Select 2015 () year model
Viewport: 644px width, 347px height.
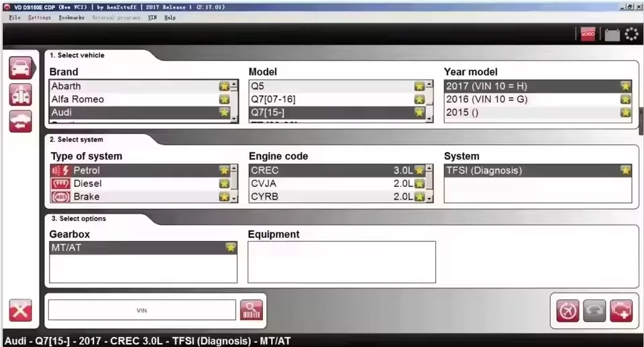[x=538, y=112]
